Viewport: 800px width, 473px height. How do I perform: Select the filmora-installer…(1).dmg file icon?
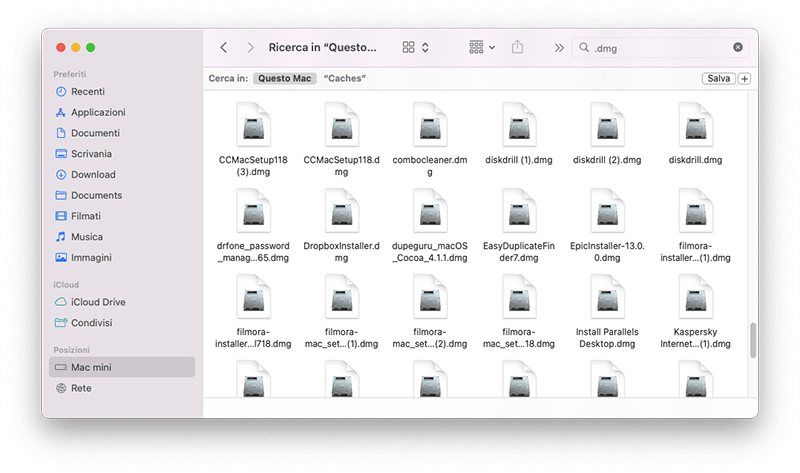coord(695,211)
